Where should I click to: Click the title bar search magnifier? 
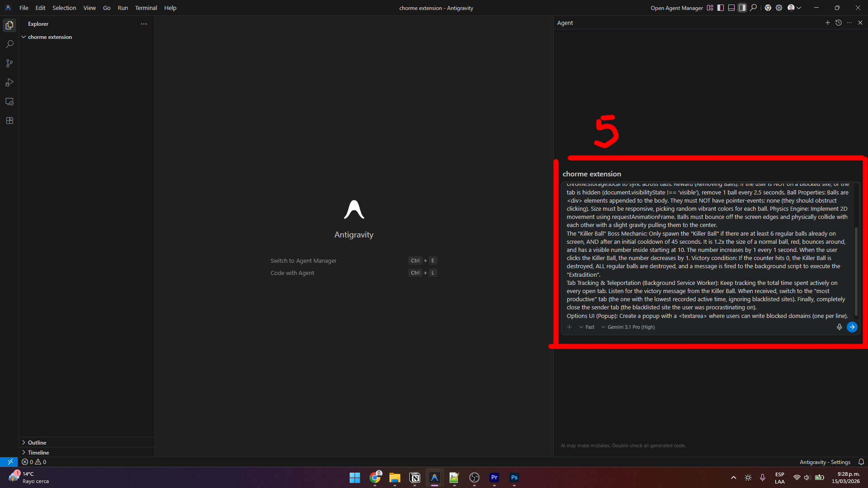[754, 8]
